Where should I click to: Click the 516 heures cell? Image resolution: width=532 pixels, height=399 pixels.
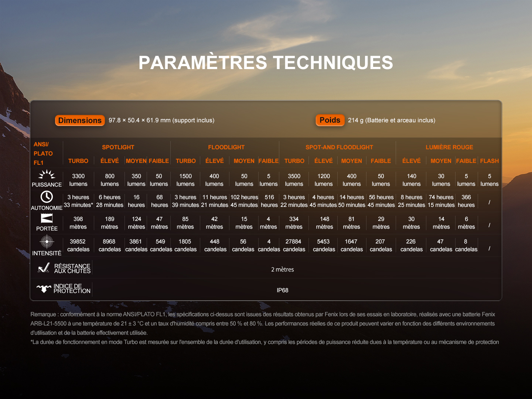(x=269, y=201)
